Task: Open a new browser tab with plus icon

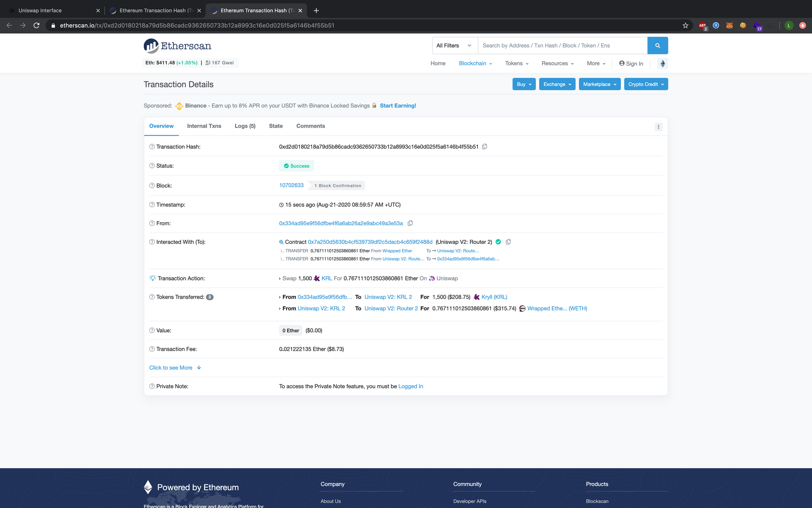Action: pos(316,11)
